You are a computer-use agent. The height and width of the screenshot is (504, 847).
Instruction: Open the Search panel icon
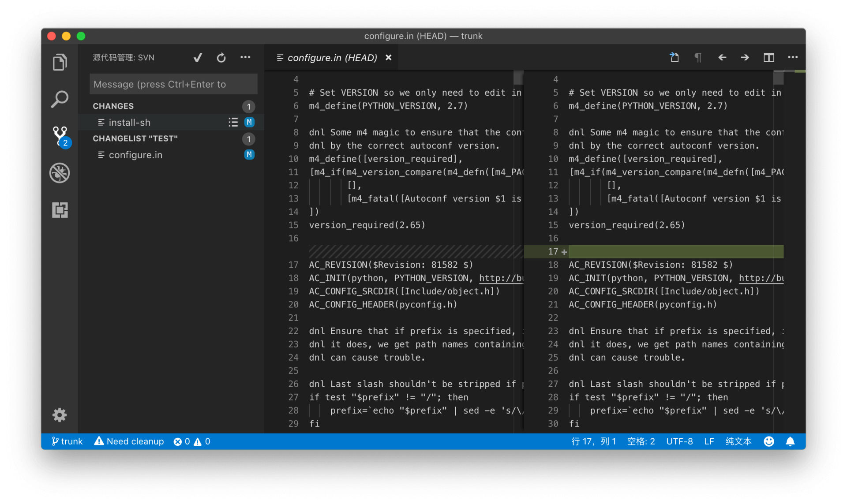[x=60, y=99]
